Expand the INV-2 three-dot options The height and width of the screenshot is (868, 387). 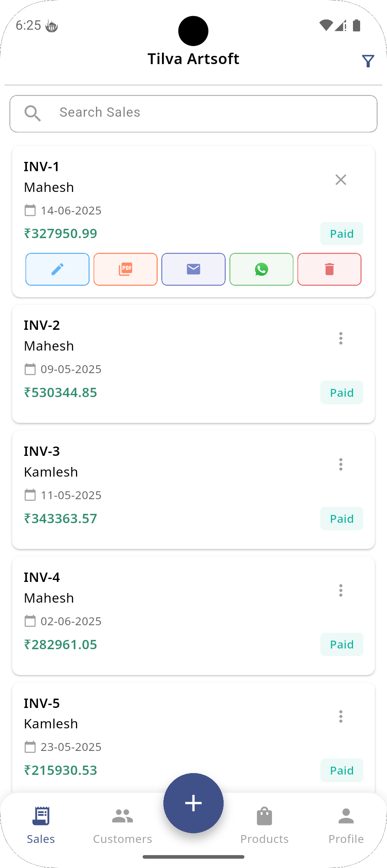[x=341, y=338]
